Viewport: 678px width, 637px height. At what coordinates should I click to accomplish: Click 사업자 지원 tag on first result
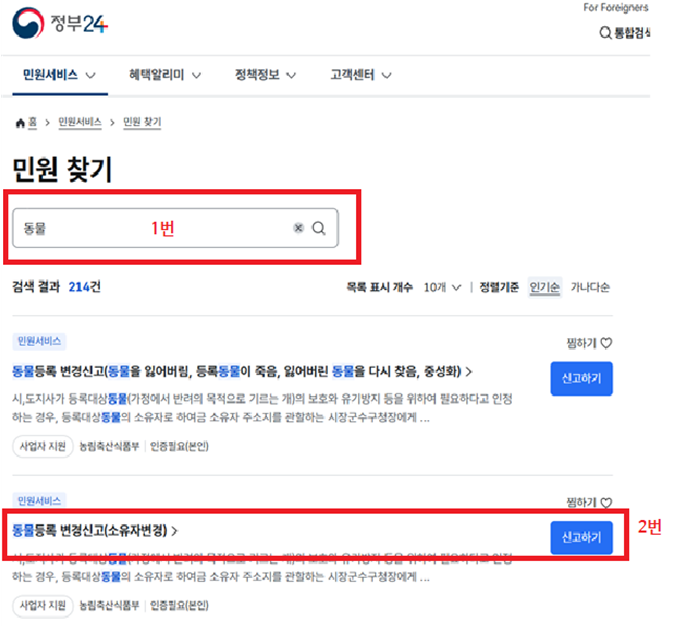[43, 446]
